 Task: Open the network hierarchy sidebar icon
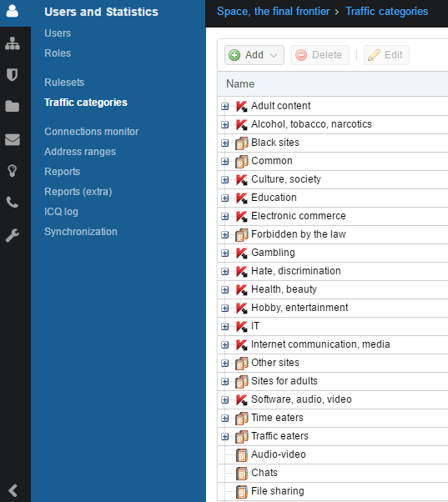tap(13, 43)
